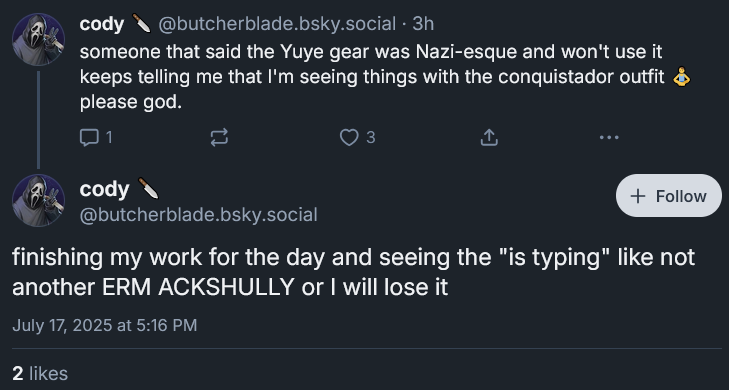Open the Yuye gear parent post text
The width and height of the screenshot is (729, 390).
(385, 77)
